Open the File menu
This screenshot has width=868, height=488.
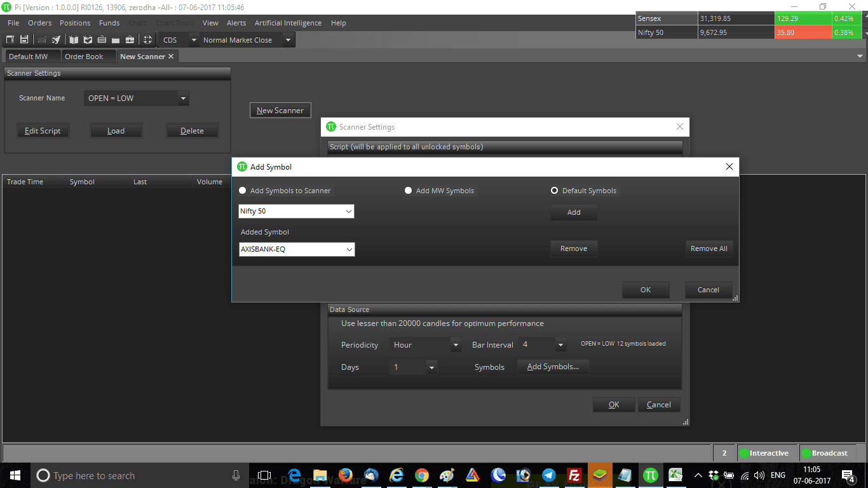click(13, 23)
